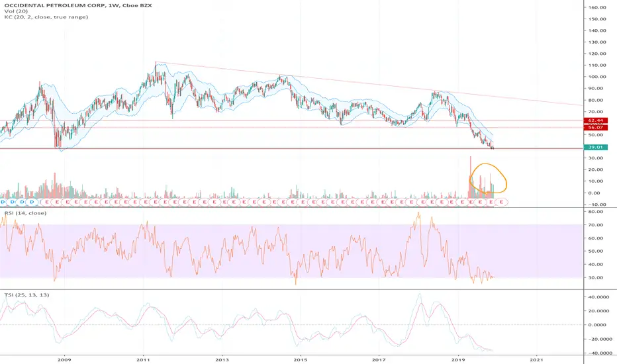Click the 160.00 price scale label
617x364 pixels.
coord(597,7)
